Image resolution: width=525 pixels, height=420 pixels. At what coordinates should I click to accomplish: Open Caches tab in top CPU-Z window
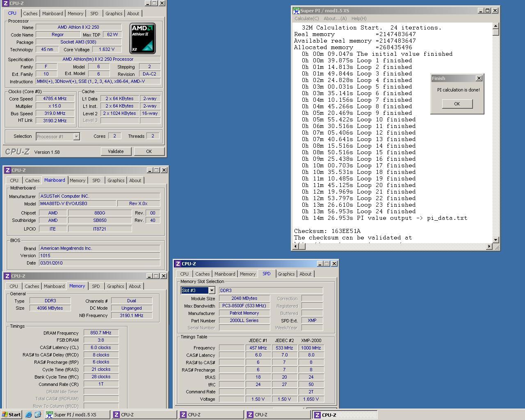tap(30, 14)
